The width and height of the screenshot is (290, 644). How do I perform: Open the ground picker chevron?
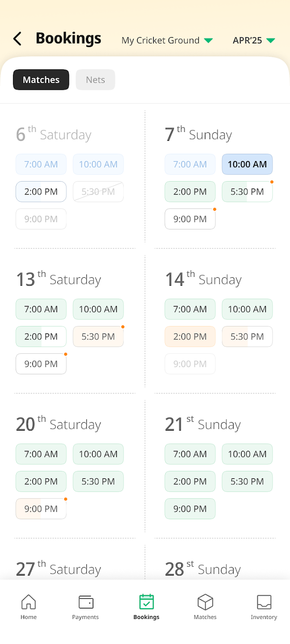point(209,40)
